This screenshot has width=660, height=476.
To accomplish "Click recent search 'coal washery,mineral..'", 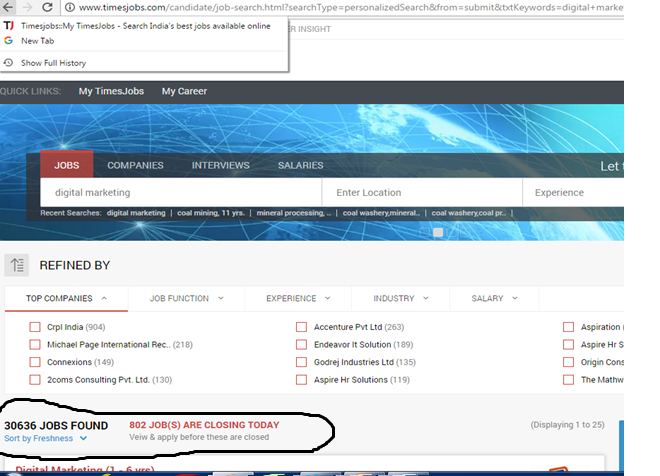I will (381, 213).
